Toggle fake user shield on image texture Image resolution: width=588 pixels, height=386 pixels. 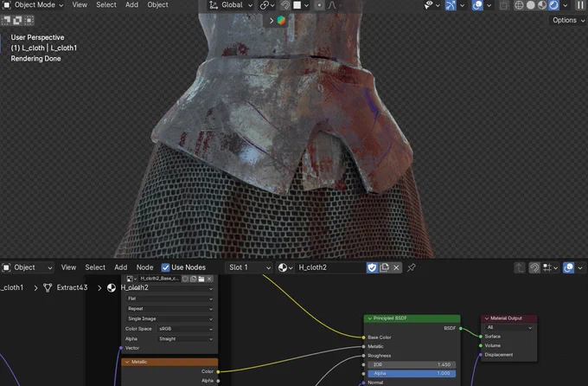click(x=185, y=279)
